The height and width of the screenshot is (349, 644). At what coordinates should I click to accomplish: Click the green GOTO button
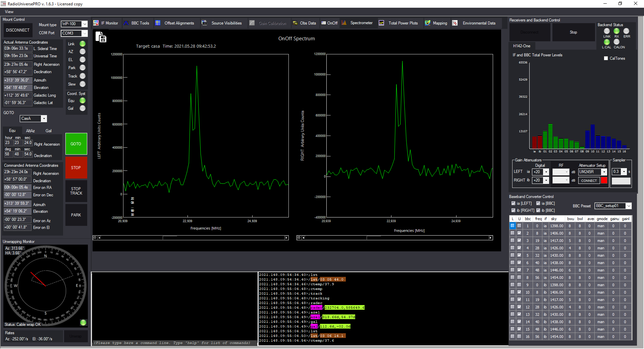[76, 144]
